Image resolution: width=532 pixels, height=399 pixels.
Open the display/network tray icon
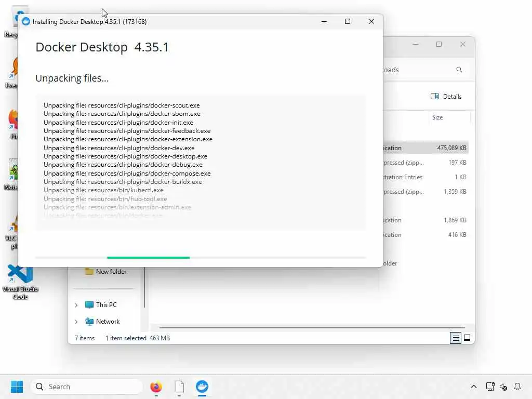tap(490, 387)
